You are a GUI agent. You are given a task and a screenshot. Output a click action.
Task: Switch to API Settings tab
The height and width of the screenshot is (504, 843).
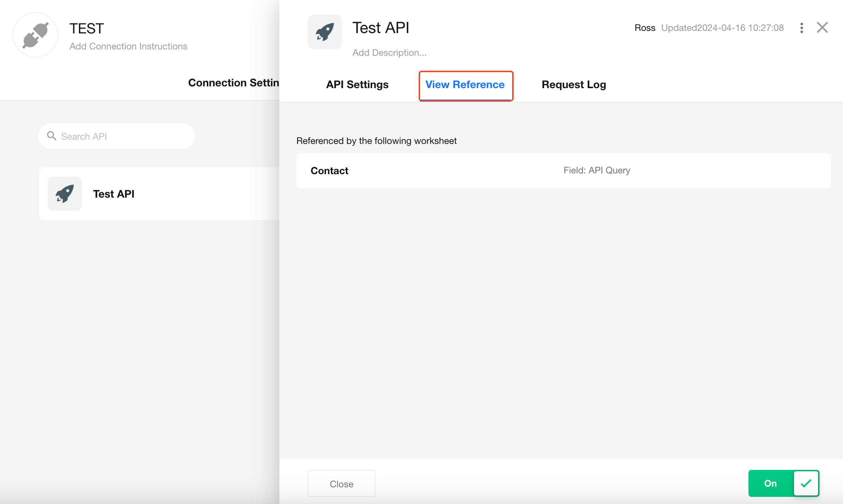(357, 85)
